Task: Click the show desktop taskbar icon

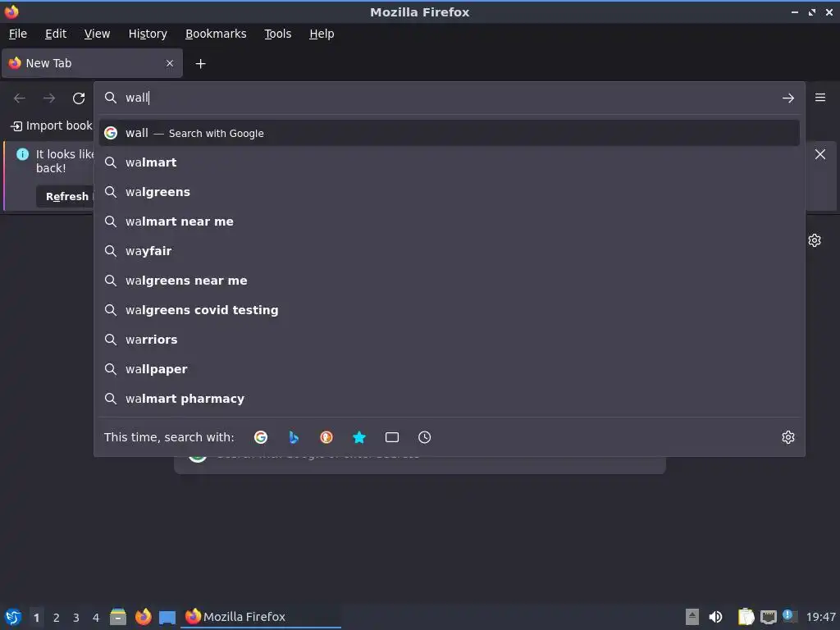Action: coord(167,617)
